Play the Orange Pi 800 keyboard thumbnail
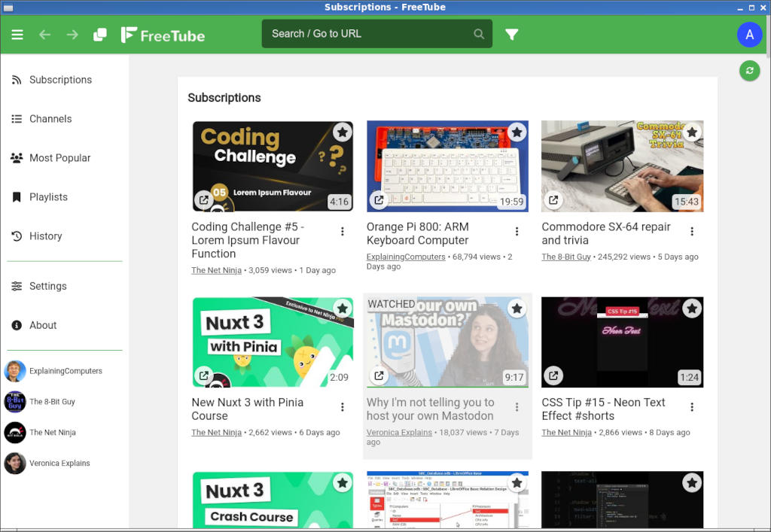 point(447,166)
